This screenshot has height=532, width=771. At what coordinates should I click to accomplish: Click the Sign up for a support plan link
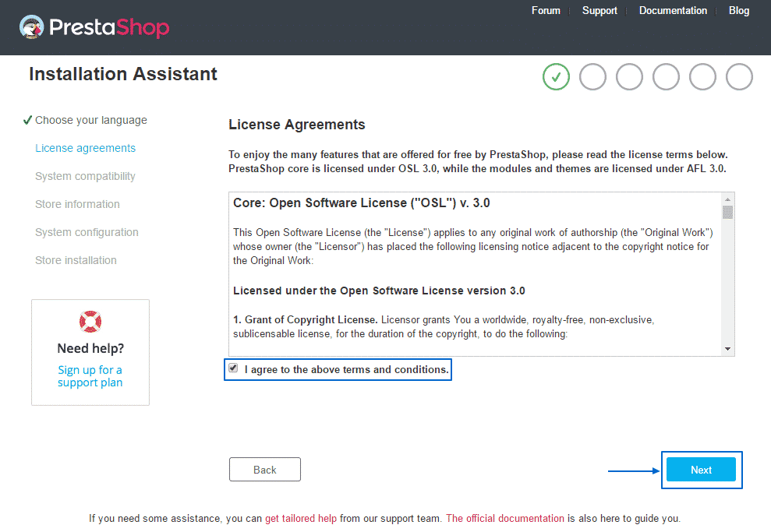90,375
